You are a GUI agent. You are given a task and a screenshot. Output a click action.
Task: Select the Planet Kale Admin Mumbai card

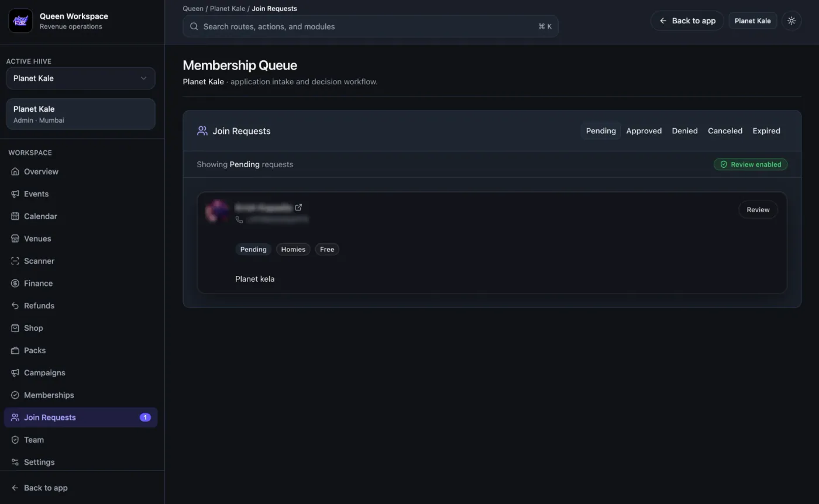pyautogui.click(x=81, y=114)
